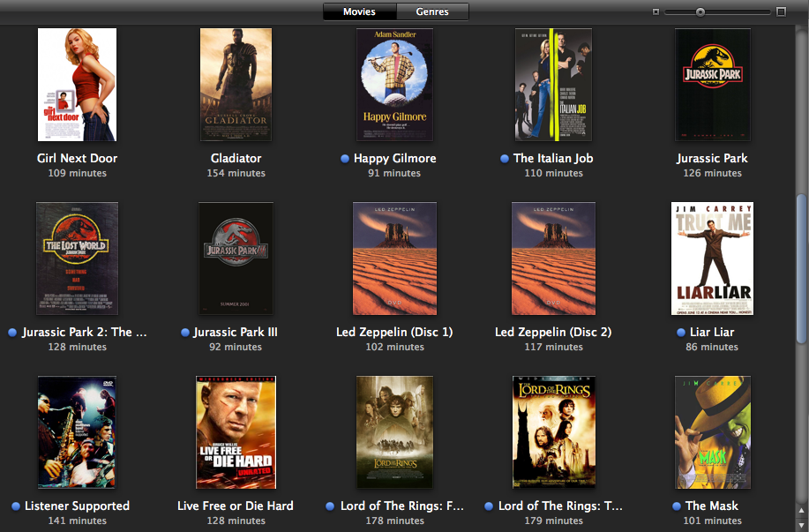Select Led Zeppelin Disc 2 cover
Image resolution: width=809 pixels, height=532 pixels.
(x=554, y=259)
